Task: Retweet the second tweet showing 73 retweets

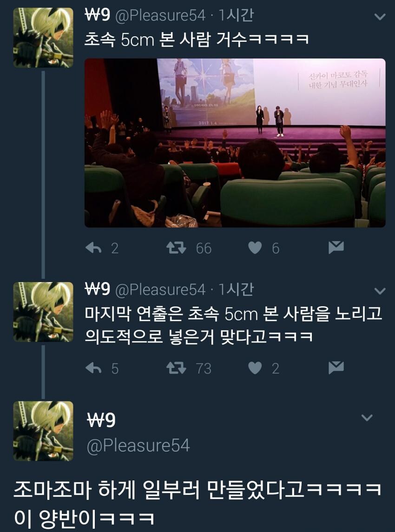Action: 176,368
